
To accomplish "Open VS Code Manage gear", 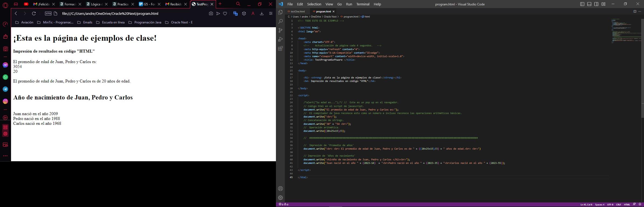I will point(281,198).
